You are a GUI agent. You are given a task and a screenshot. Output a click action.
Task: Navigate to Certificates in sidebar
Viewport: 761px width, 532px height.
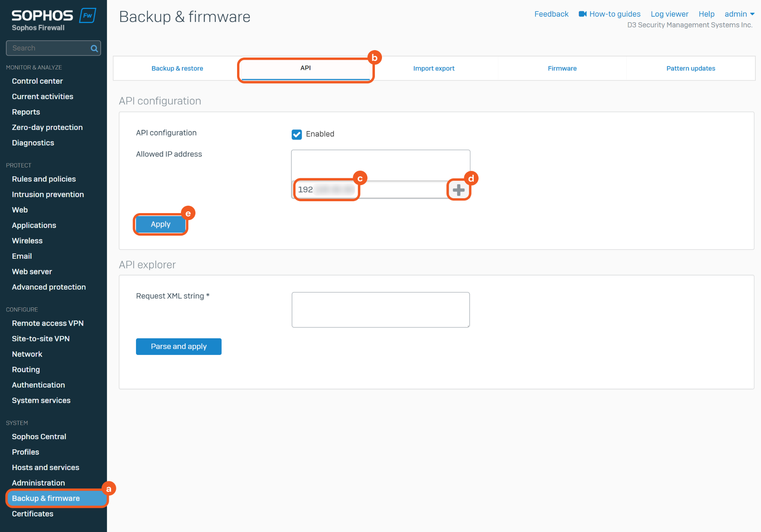pos(33,514)
